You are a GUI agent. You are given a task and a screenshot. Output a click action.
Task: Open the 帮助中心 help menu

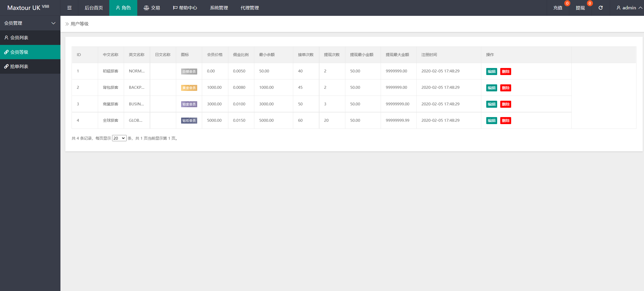point(185,8)
